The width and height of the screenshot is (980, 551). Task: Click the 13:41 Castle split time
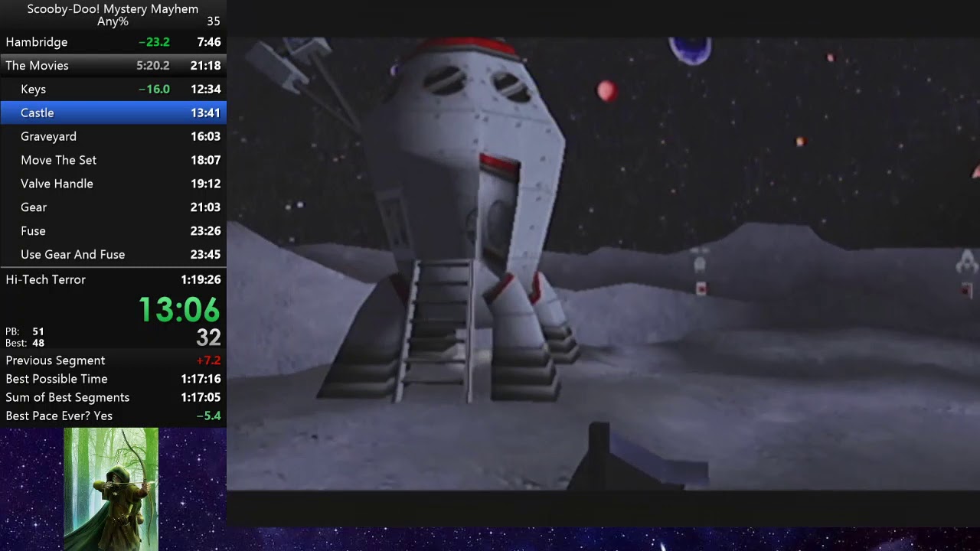pyautogui.click(x=205, y=113)
